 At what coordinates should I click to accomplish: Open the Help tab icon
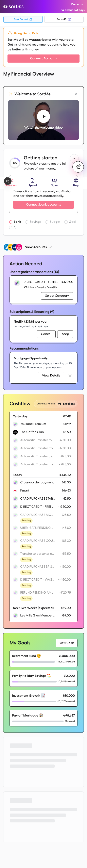coord(76,180)
